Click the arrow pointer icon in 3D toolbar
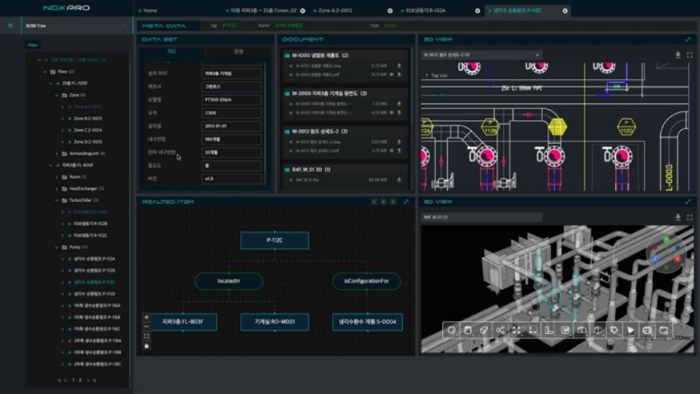 point(630,331)
